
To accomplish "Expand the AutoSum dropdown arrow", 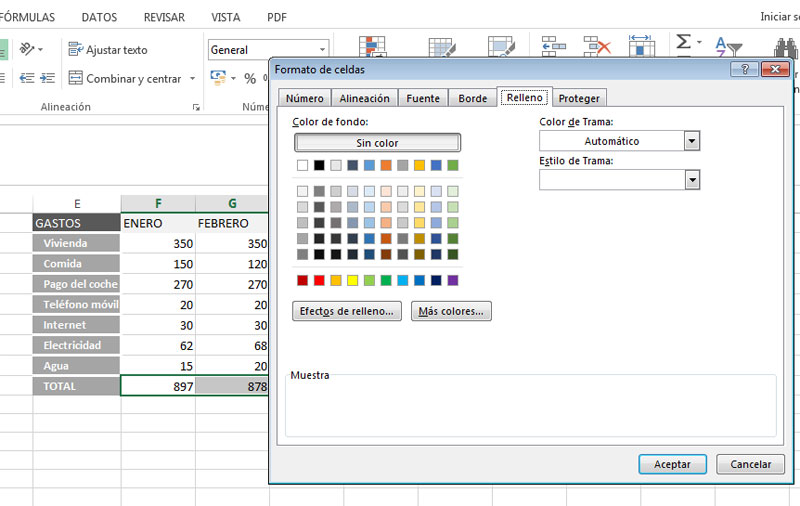I will (699, 42).
